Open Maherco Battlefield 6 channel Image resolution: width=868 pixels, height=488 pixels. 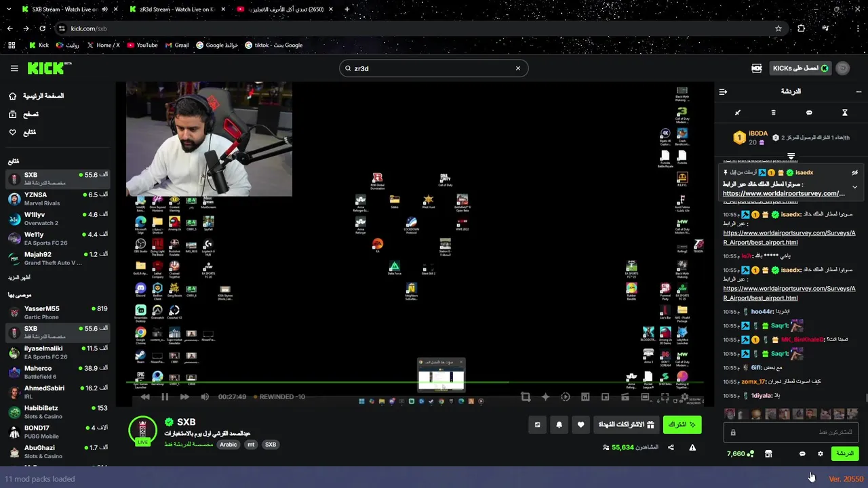point(58,372)
